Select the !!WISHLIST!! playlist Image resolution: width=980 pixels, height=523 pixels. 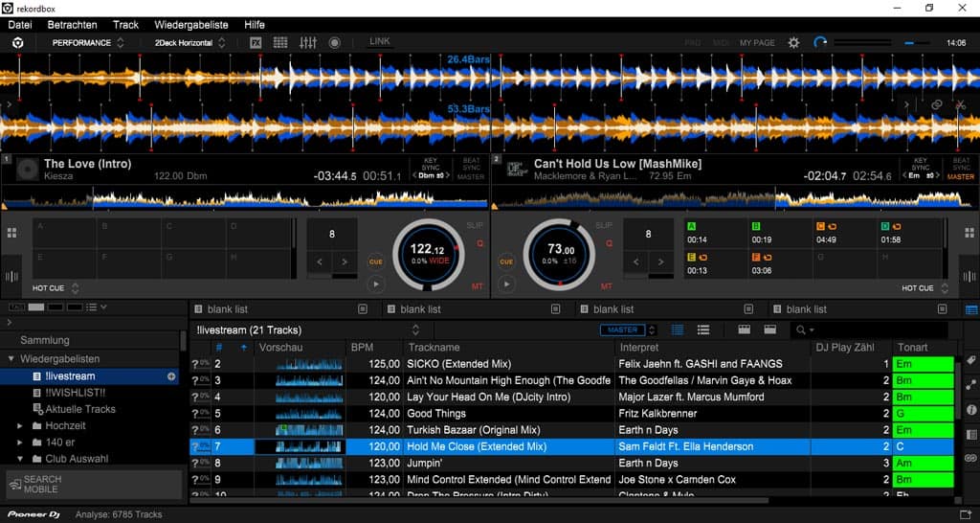coord(75,393)
